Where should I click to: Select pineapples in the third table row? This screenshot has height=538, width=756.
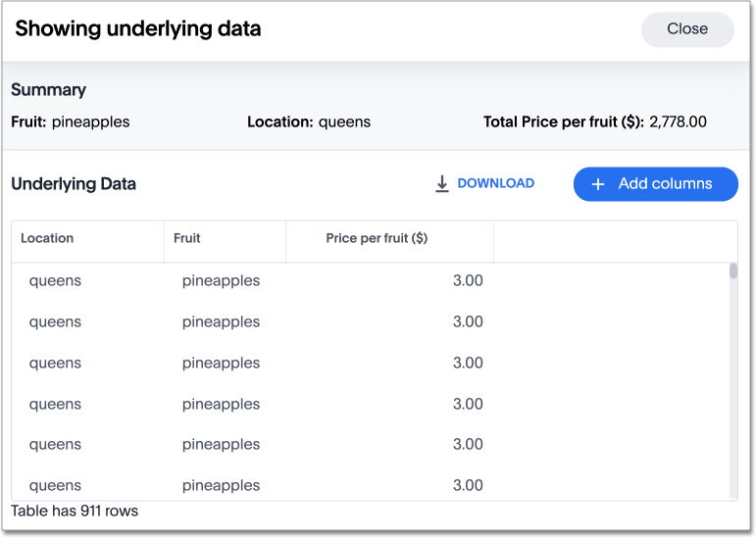point(221,363)
